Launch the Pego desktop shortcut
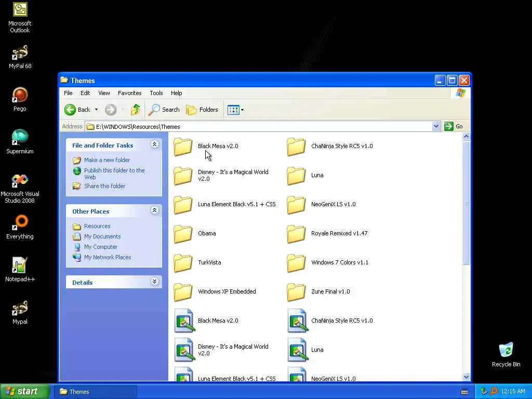This screenshot has width=532, height=399. click(20, 99)
